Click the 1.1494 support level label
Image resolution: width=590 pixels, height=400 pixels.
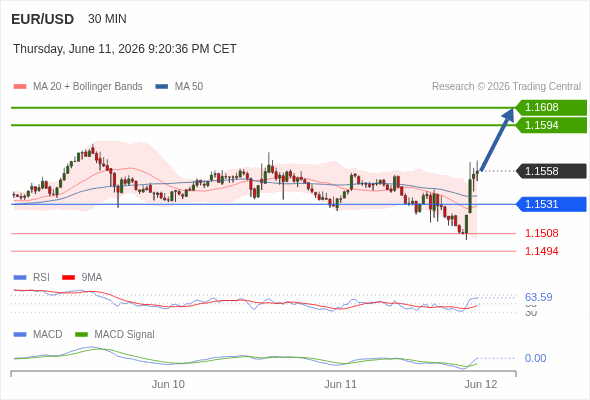542,251
